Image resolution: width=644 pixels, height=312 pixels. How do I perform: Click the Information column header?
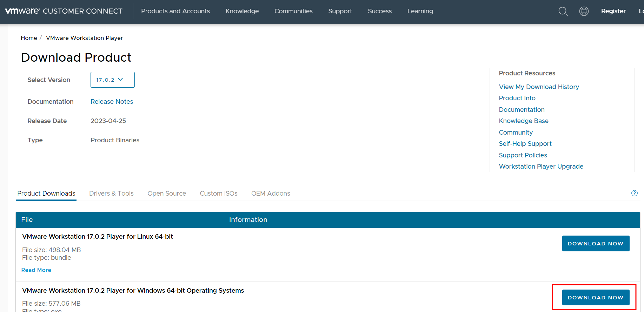[x=248, y=220]
